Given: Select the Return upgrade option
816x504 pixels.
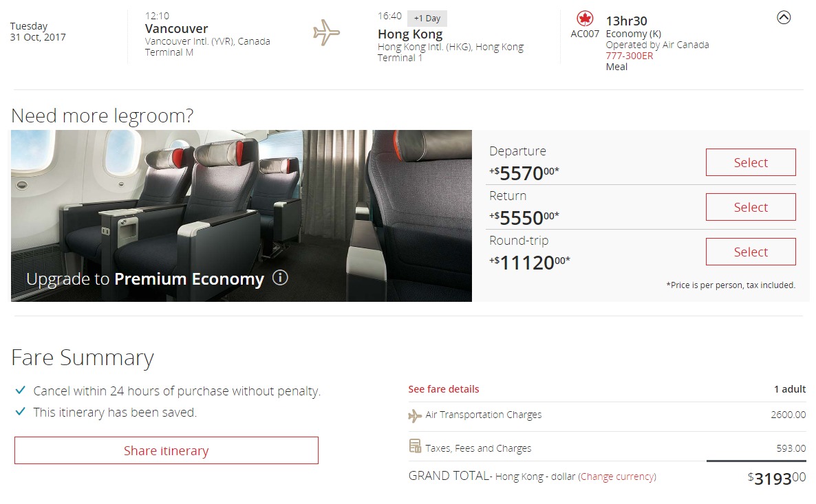Looking at the screenshot, I should 750,207.
